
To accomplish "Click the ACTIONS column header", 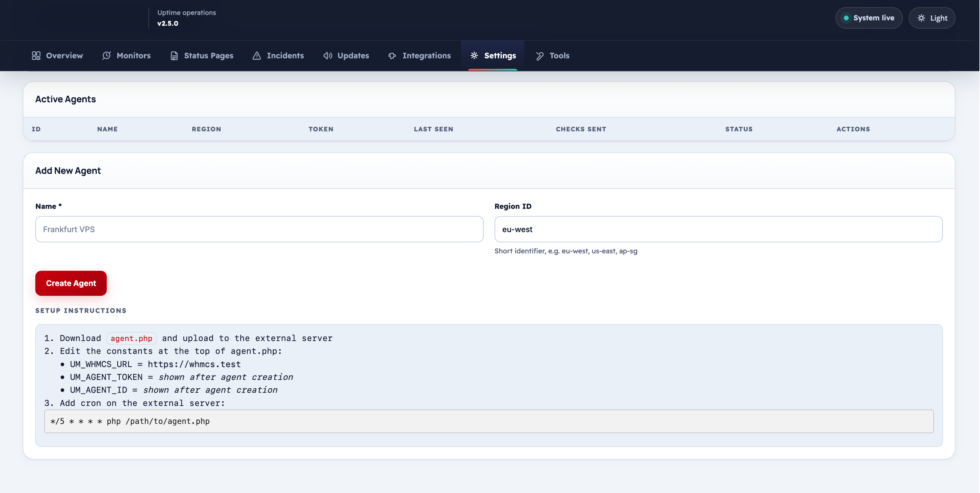I will (x=853, y=129).
